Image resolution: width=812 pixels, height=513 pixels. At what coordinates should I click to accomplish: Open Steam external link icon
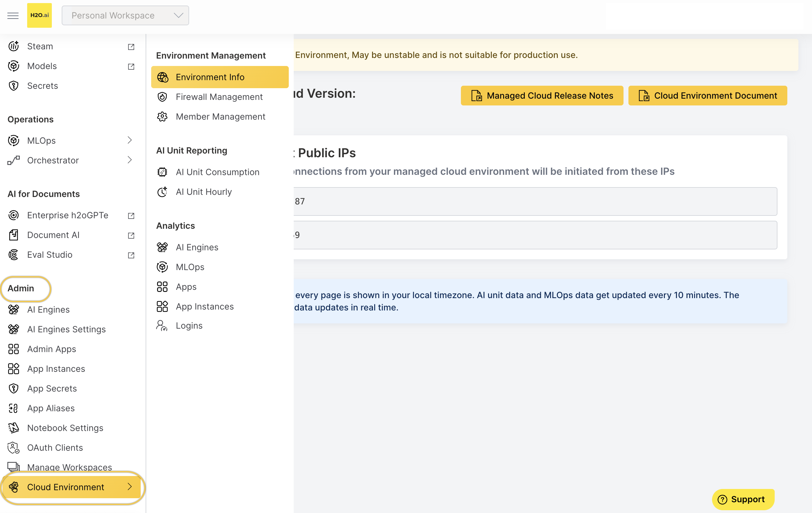click(131, 47)
